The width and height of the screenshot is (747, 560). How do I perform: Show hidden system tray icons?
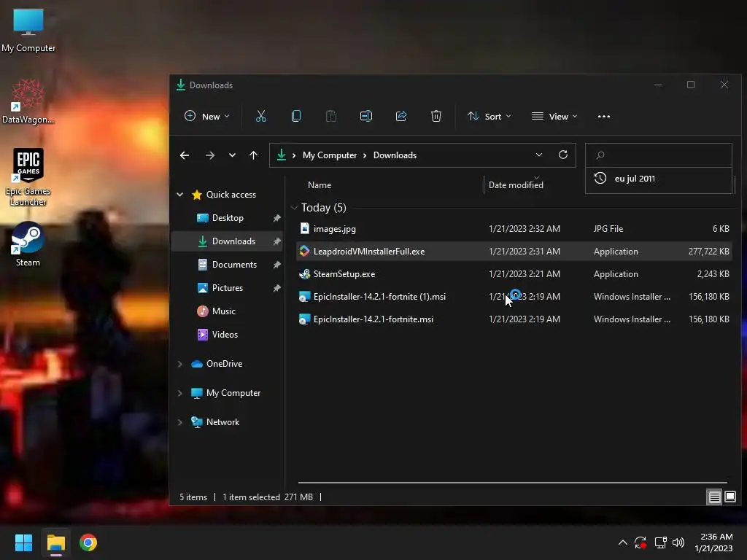[x=623, y=542]
